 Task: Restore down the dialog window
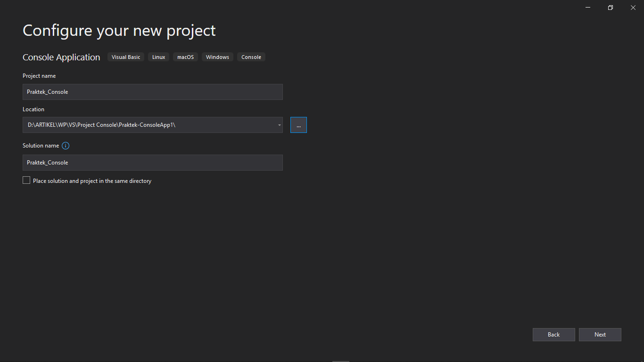(611, 8)
